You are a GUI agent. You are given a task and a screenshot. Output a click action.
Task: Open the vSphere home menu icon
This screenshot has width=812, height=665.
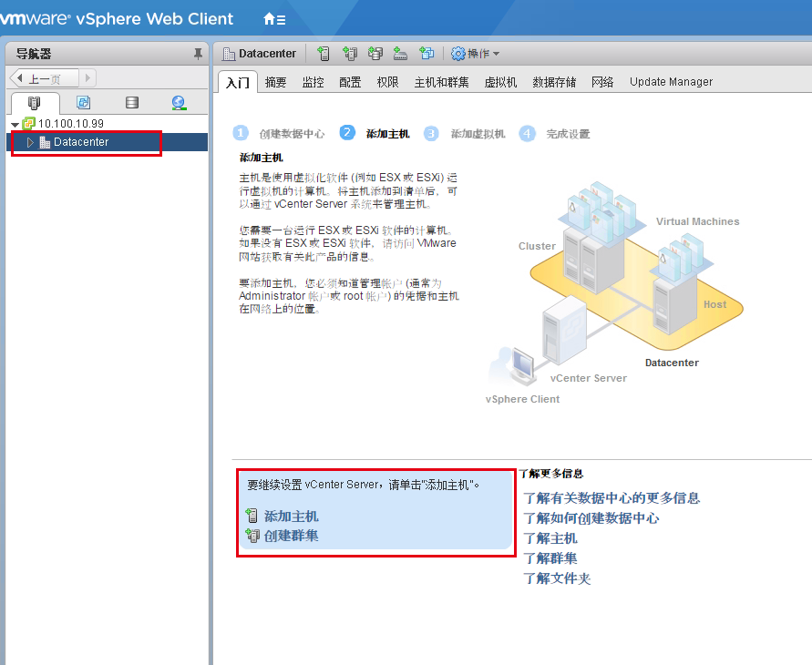tap(274, 20)
